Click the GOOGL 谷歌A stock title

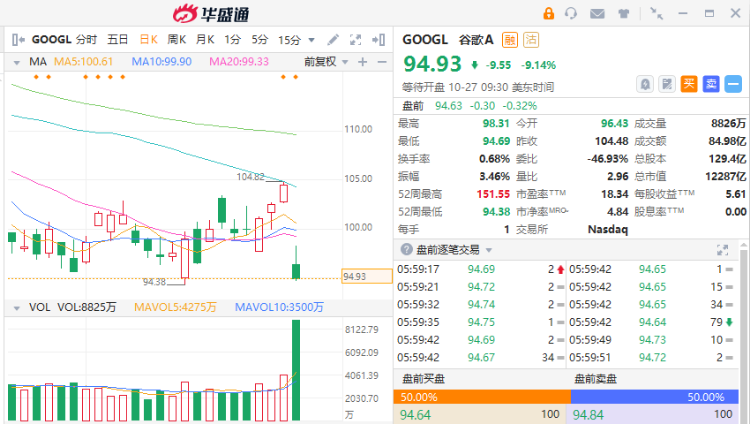coord(448,40)
